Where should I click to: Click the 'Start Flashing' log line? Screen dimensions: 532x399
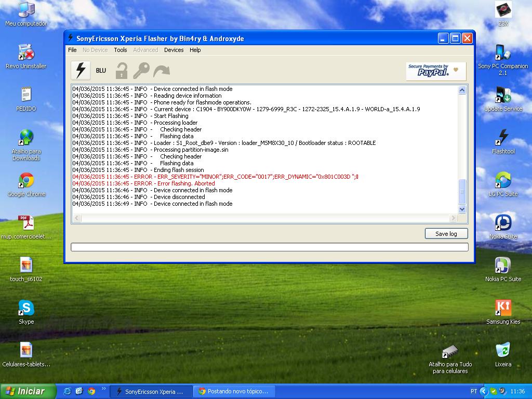click(x=130, y=116)
